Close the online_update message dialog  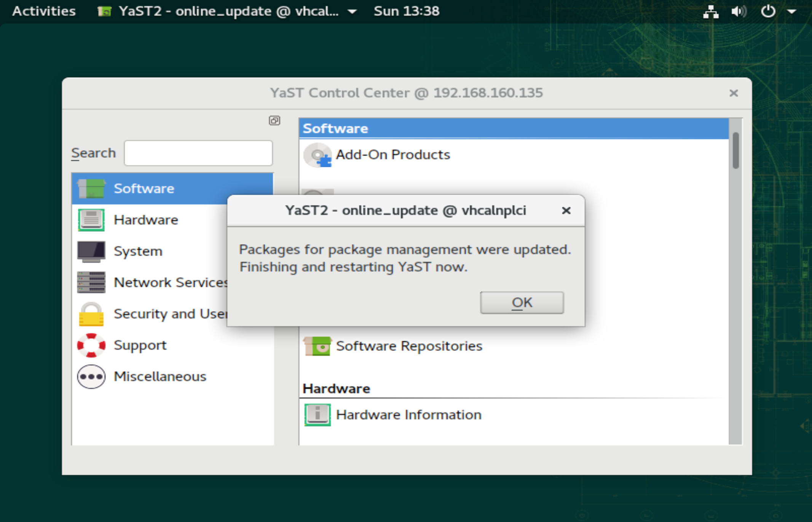point(566,210)
